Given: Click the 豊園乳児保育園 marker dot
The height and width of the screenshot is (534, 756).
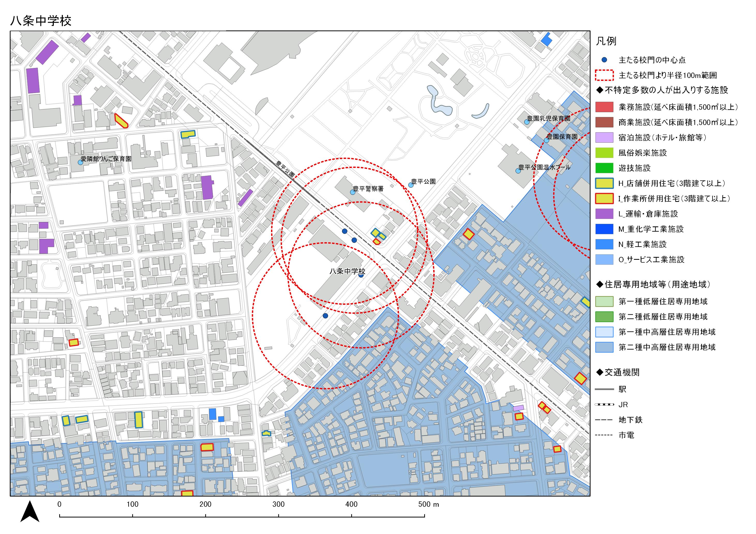Looking at the screenshot, I should [527, 122].
